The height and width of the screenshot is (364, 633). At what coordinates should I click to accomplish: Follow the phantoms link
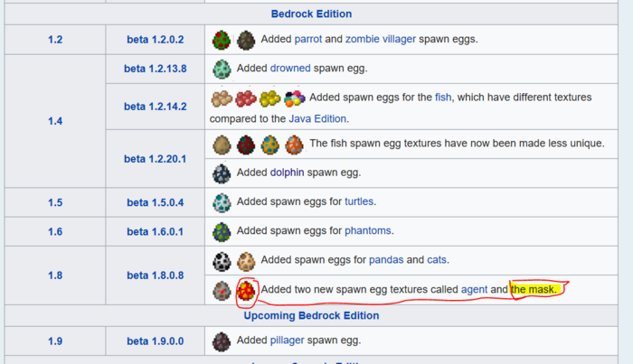pos(368,230)
